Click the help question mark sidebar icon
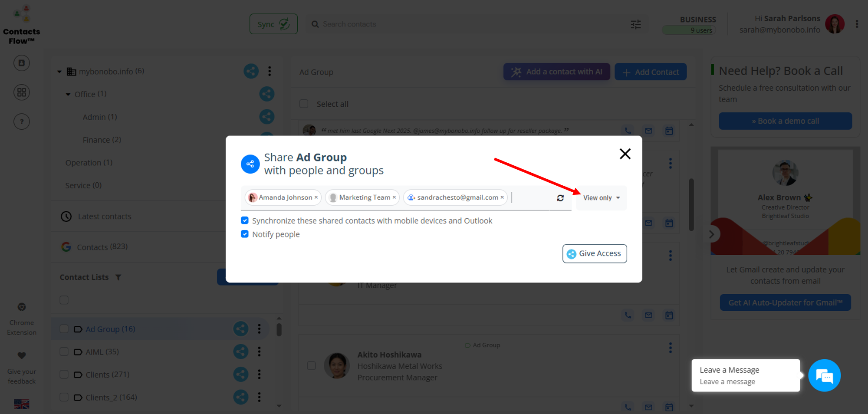This screenshot has width=868, height=414. (x=22, y=122)
